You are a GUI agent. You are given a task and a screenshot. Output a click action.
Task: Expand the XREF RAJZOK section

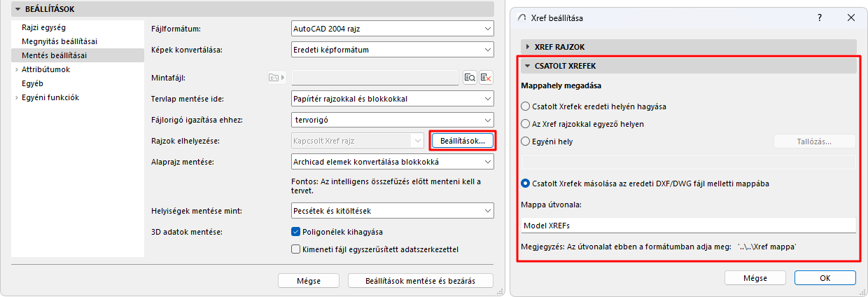tap(528, 47)
